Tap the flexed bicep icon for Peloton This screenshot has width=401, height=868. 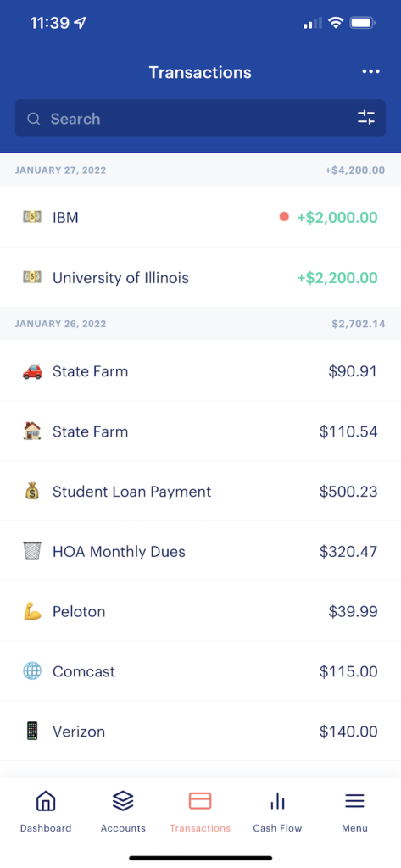pyautogui.click(x=32, y=611)
